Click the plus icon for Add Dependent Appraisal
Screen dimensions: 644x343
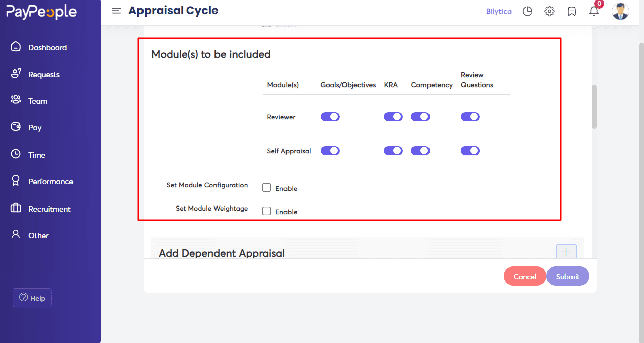pos(566,252)
